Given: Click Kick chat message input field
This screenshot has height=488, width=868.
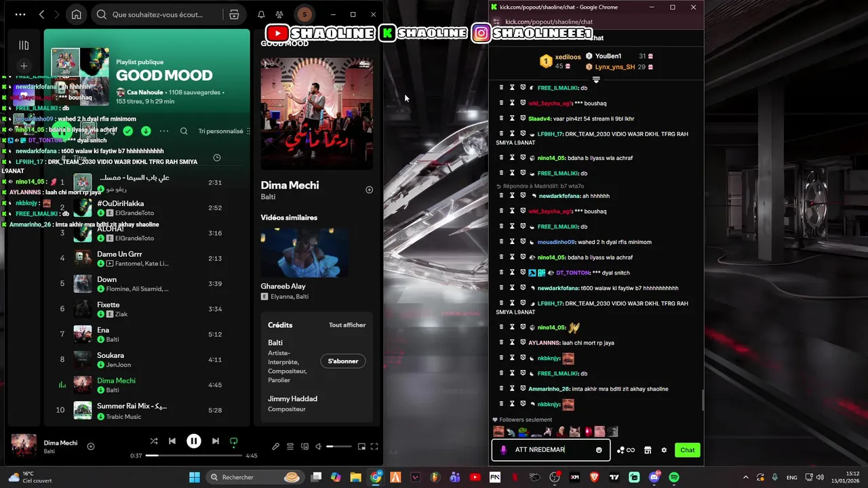Looking at the screenshot, I should pyautogui.click(x=551, y=450).
